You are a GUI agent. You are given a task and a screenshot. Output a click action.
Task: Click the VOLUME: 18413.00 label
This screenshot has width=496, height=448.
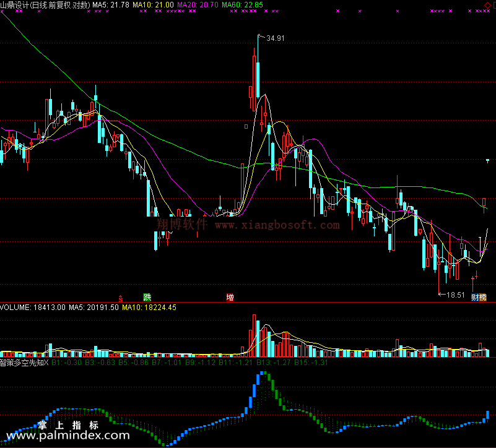33,308
